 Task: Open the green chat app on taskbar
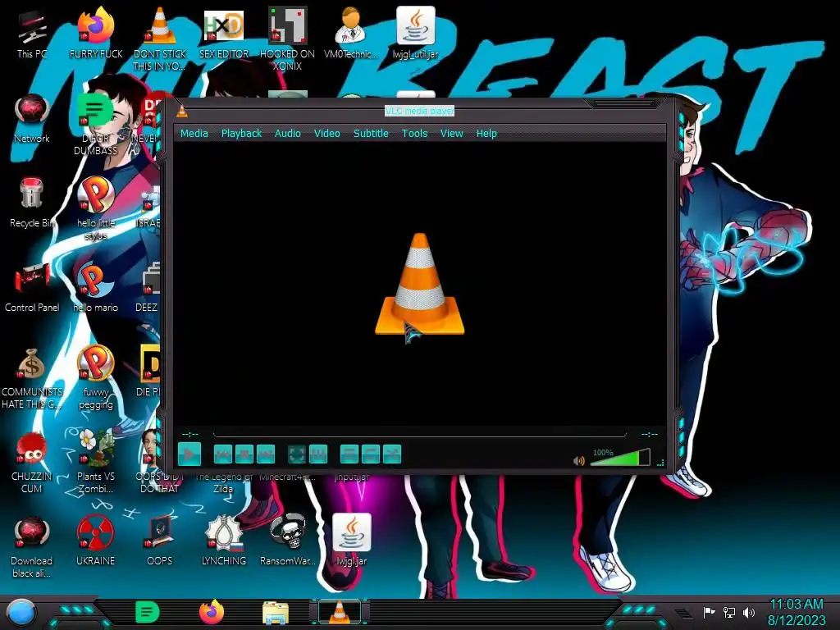[x=147, y=612]
